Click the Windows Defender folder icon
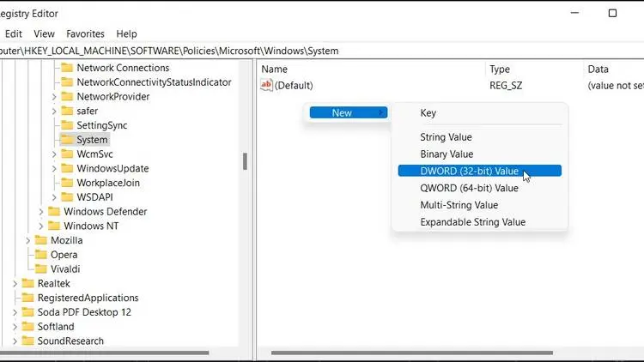The height and width of the screenshot is (362, 644). coord(53,212)
